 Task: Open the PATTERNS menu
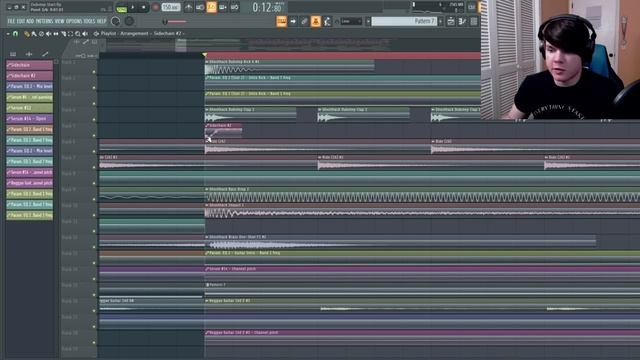(x=44, y=21)
